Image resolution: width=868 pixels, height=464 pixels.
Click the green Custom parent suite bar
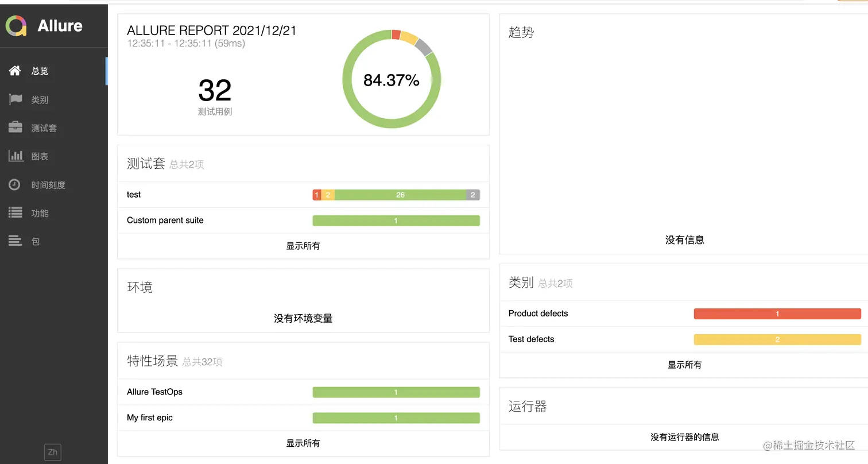[x=396, y=221]
